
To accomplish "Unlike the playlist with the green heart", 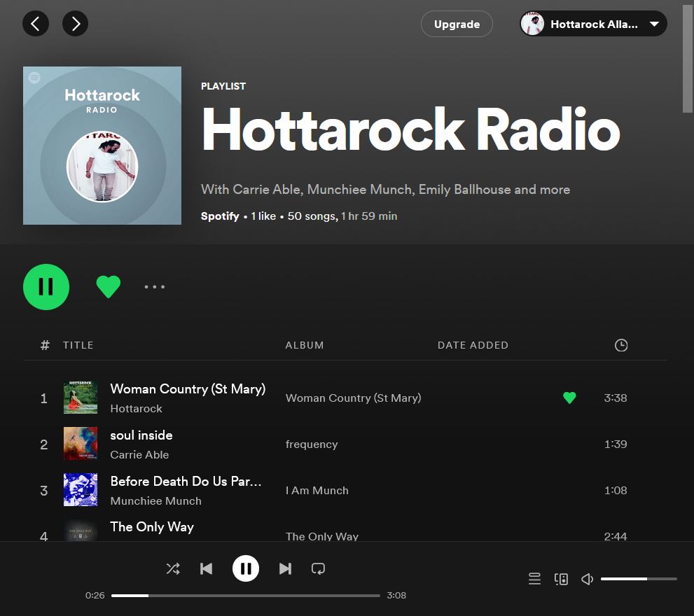I will click(109, 286).
